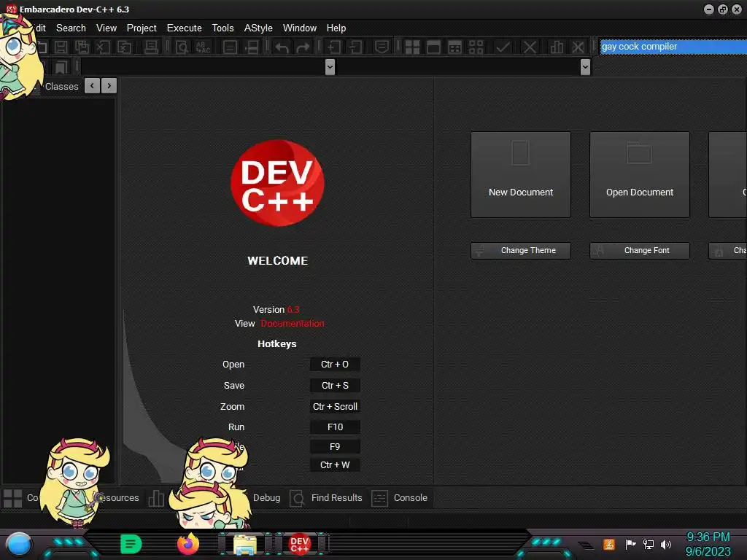
Task: Click the Compile Log bar-chart icon in bottom panel
Action: [156, 498]
